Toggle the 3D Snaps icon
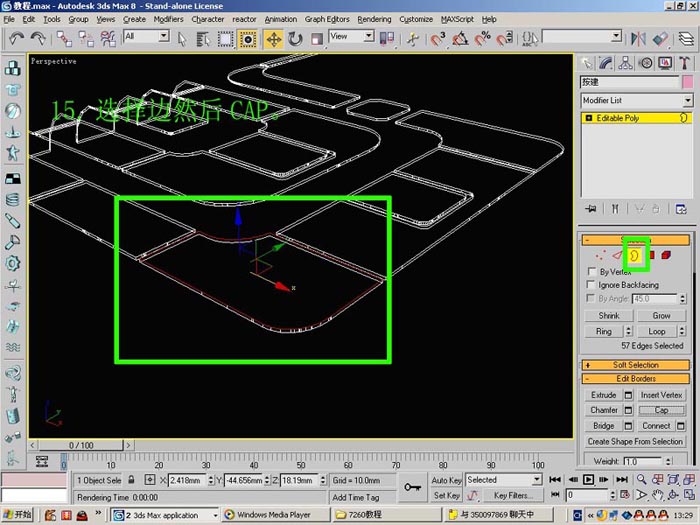 (438, 39)
